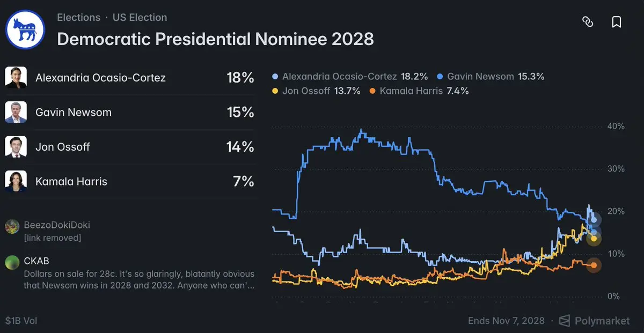Click Kamala Harris's avatar image

coord(16,181)
